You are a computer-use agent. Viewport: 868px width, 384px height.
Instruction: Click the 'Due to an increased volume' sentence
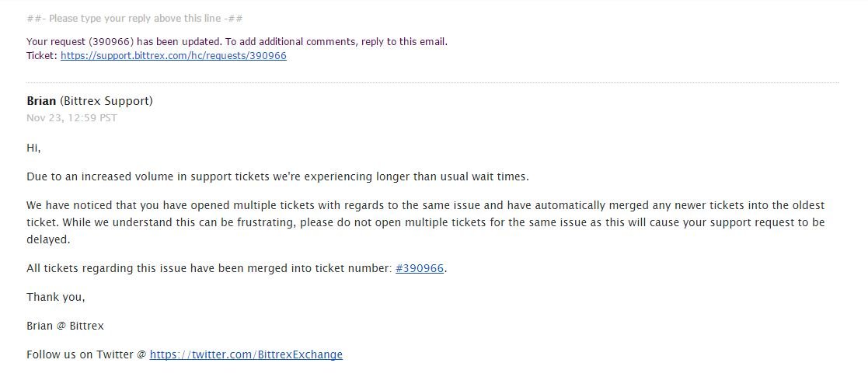tap(278, 176)
